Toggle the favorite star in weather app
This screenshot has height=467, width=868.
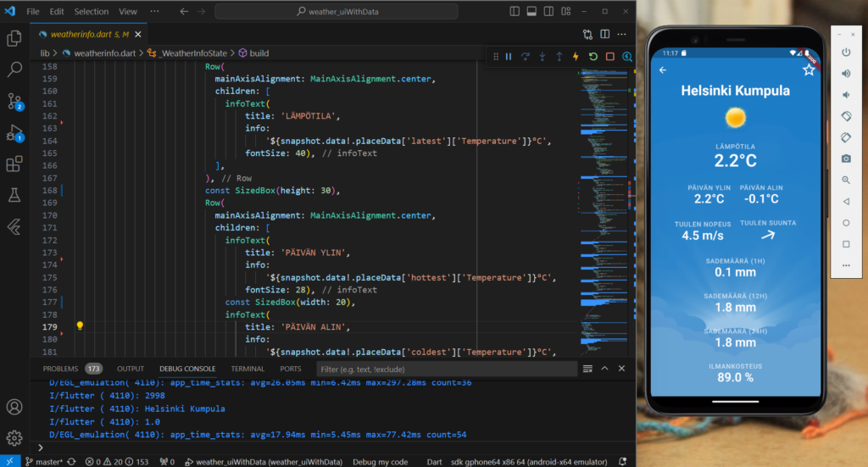pos(808,70)
